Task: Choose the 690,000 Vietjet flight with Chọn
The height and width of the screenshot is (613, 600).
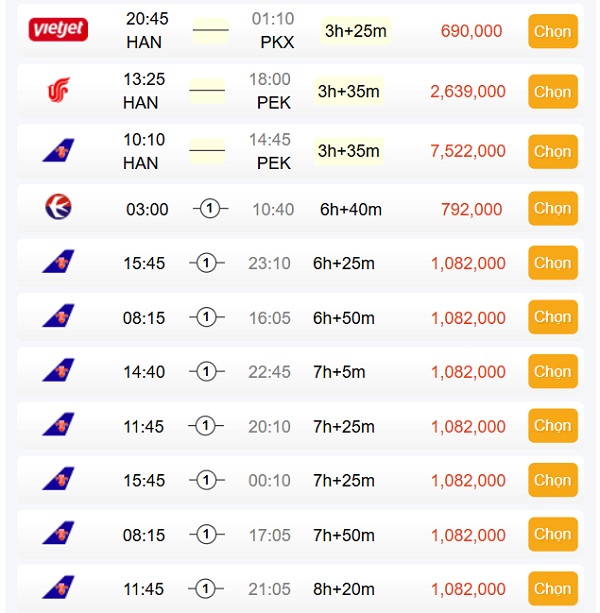Action: click(x=553, y=31)
